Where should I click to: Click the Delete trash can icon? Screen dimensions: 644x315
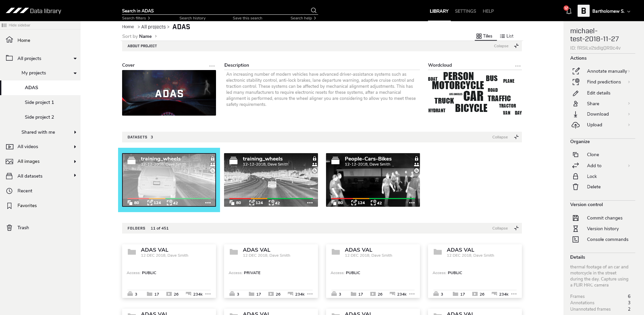pyautogui.click(x=576, y=187)
